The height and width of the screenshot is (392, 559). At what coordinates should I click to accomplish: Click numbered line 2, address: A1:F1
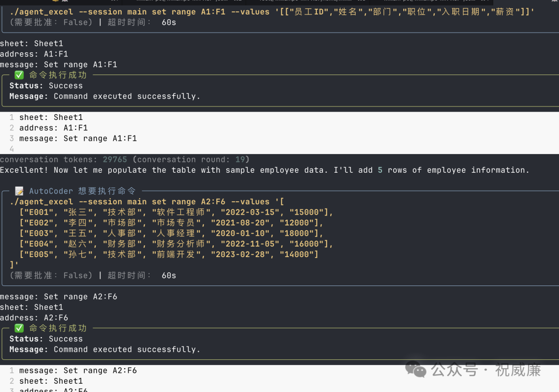coord(53,128)
